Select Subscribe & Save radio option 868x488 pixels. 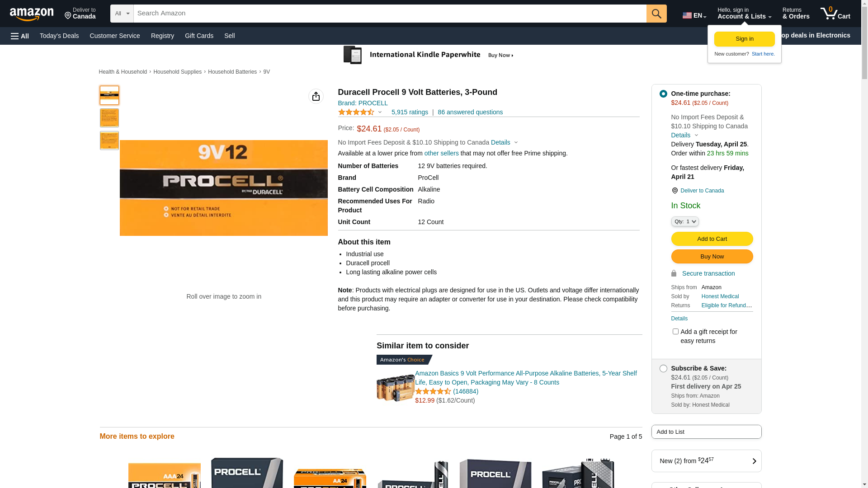point(663,369)
